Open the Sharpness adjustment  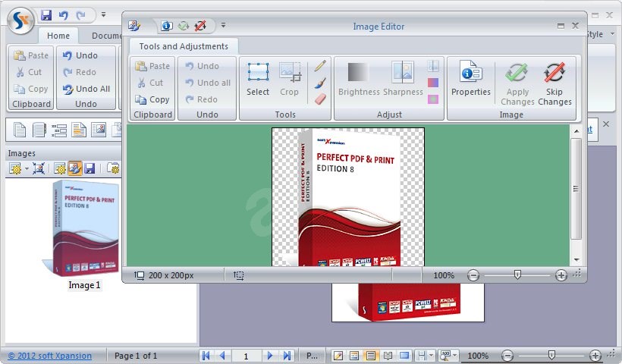[403, 80]
